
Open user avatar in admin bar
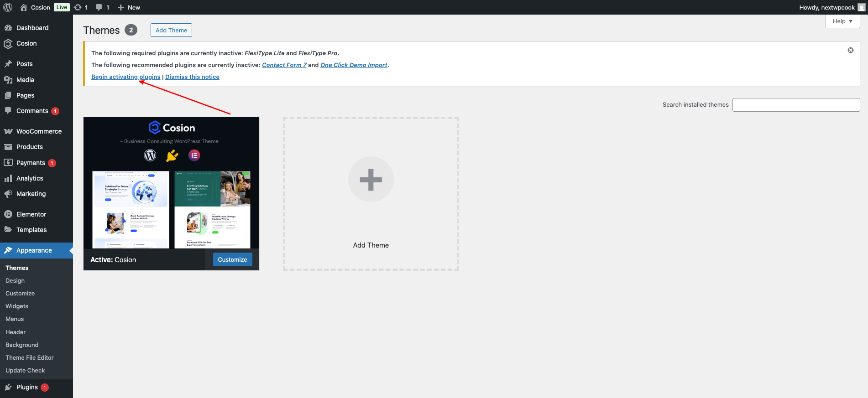coord(861,7)
